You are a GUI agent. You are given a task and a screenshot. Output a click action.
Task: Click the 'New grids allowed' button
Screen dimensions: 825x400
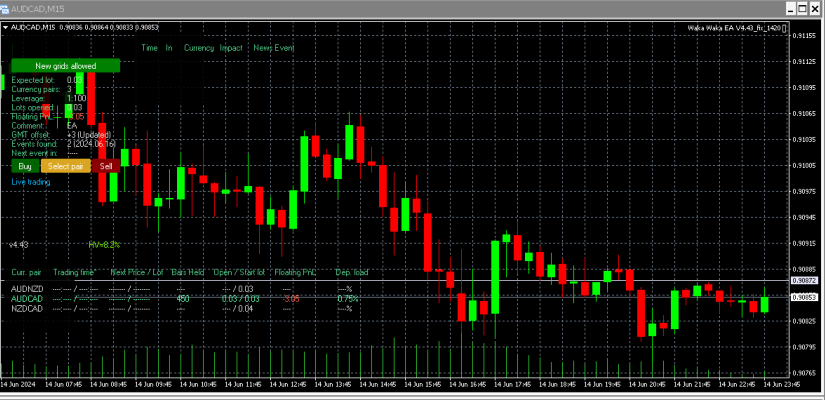(66, 66)
